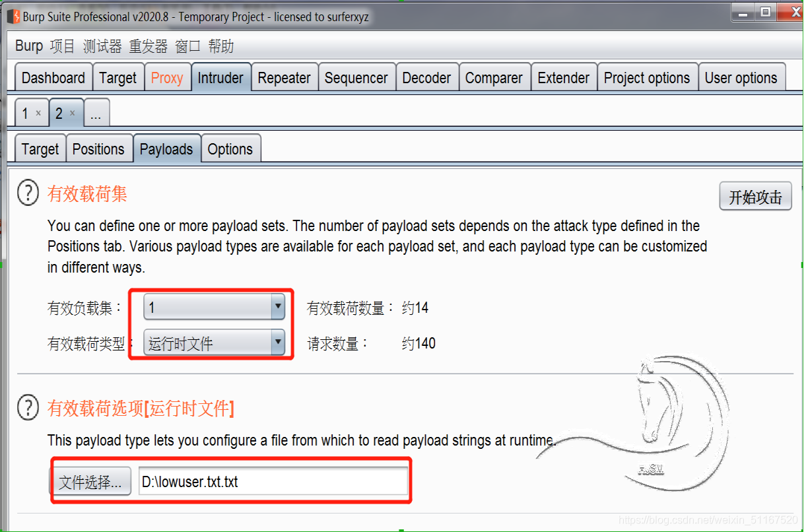Close Intruder attack tab 1

point(38,114)
